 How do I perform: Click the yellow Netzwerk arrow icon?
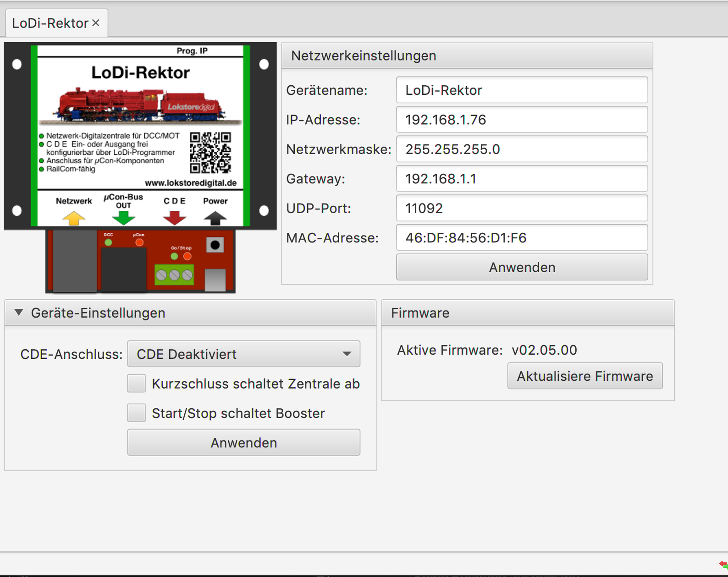pyautogui.click(x=74, y=218)
